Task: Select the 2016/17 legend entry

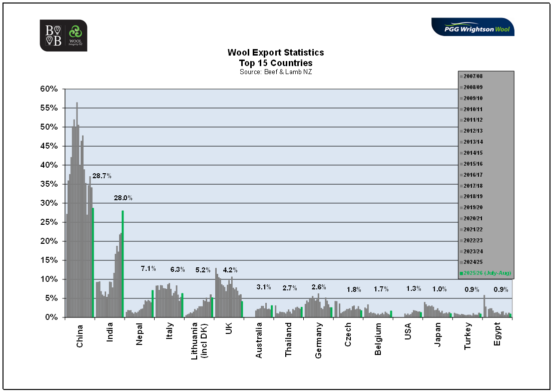Action: (x=473, y=175)
